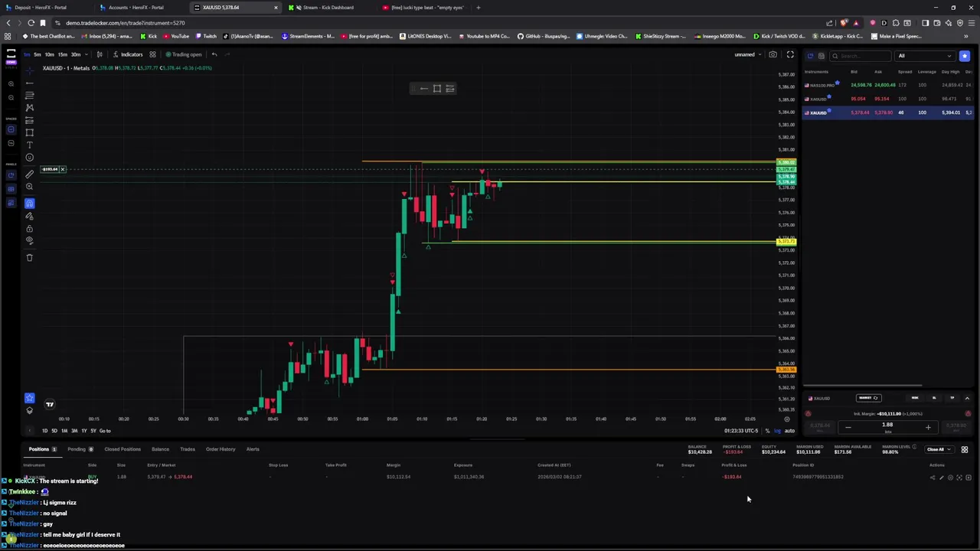The height and width of the screenshot is (551, 980).
Task: Open Go to date picker
Action: tap(105, 431)
